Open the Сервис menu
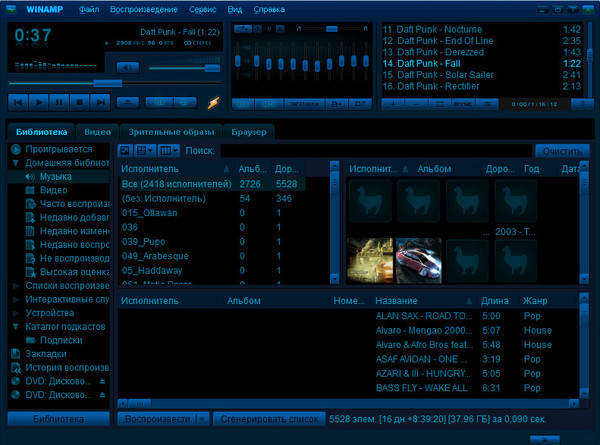 (202, 10)
